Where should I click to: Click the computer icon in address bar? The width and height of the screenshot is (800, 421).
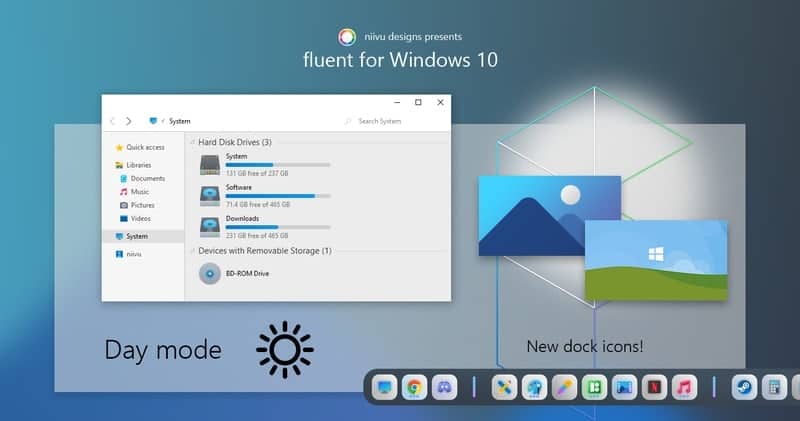coord(153,121)
